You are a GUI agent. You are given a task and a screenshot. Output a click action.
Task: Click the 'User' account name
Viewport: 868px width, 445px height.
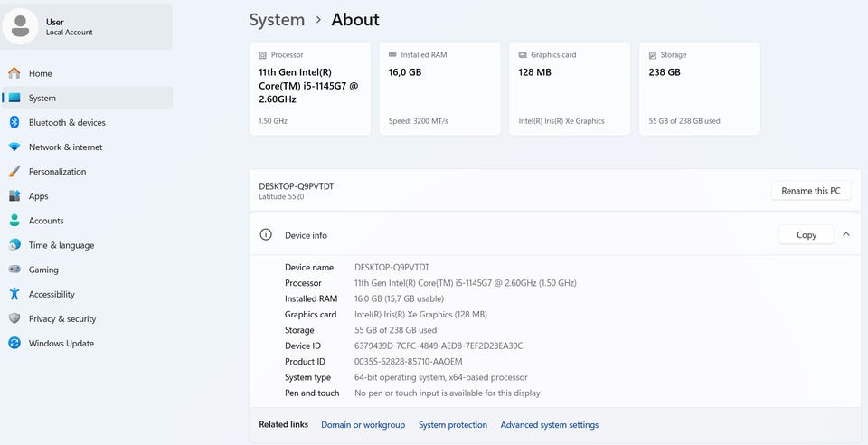(55, 22)
